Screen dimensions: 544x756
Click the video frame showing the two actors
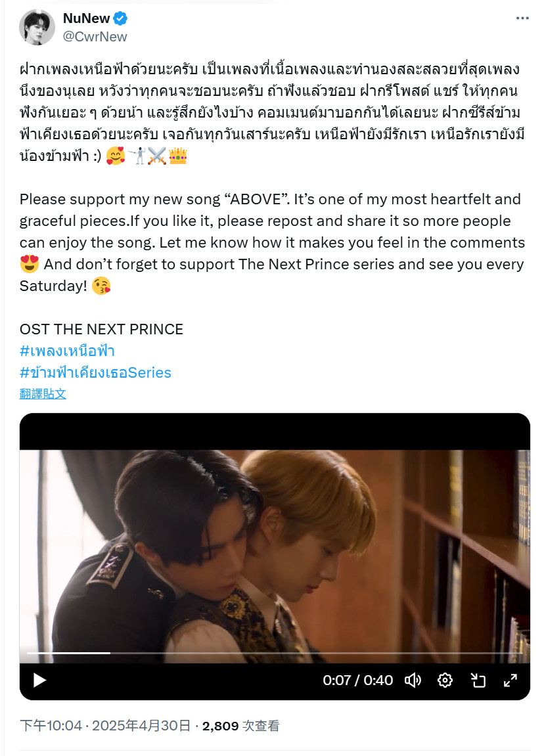(275, 556)
